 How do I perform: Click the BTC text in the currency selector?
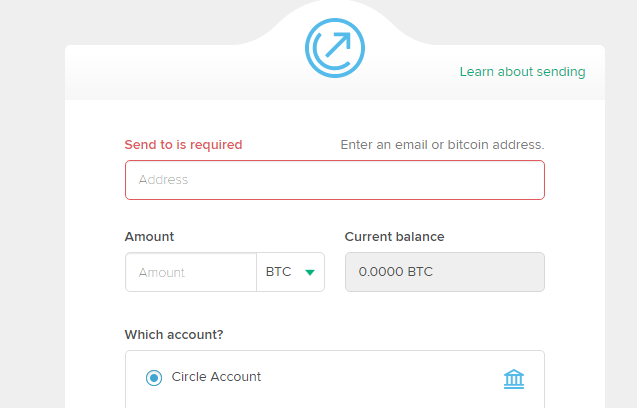(x=278, y=271)
